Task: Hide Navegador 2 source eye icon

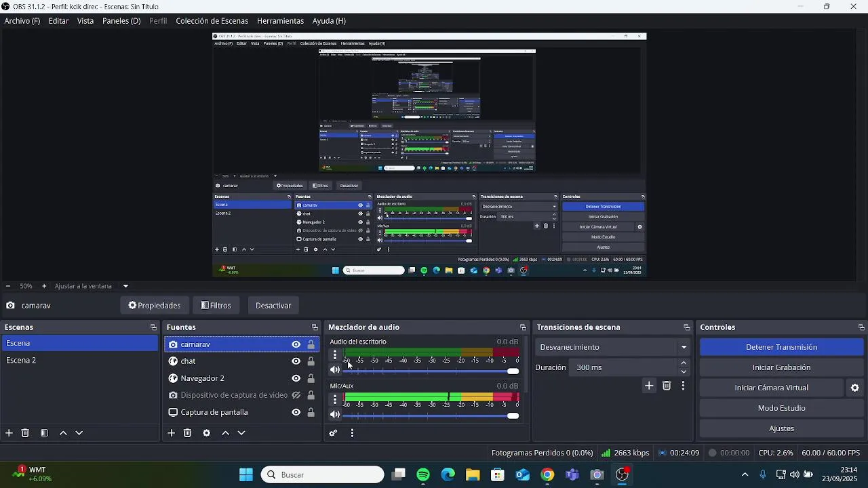Action: click(x=296, y=378)
